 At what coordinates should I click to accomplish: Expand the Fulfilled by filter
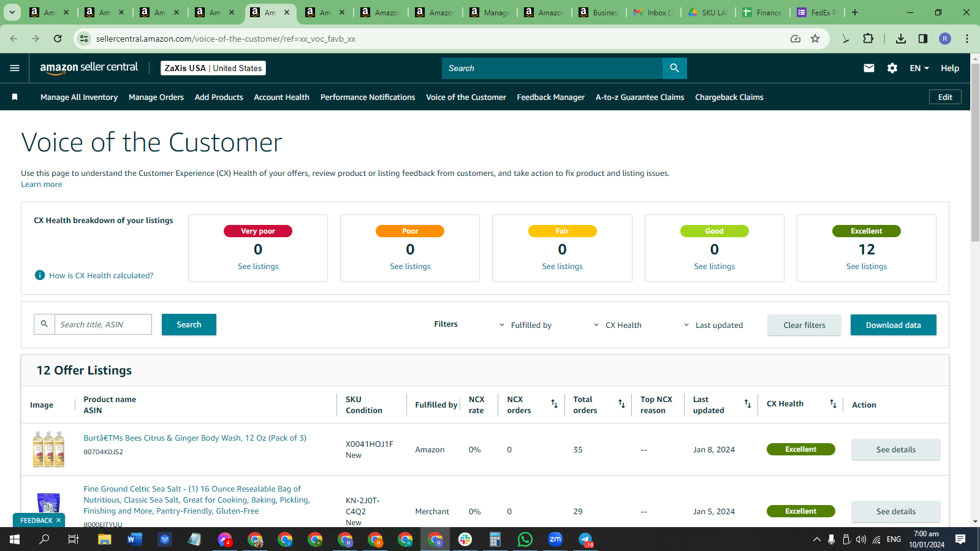coord(525,325)
